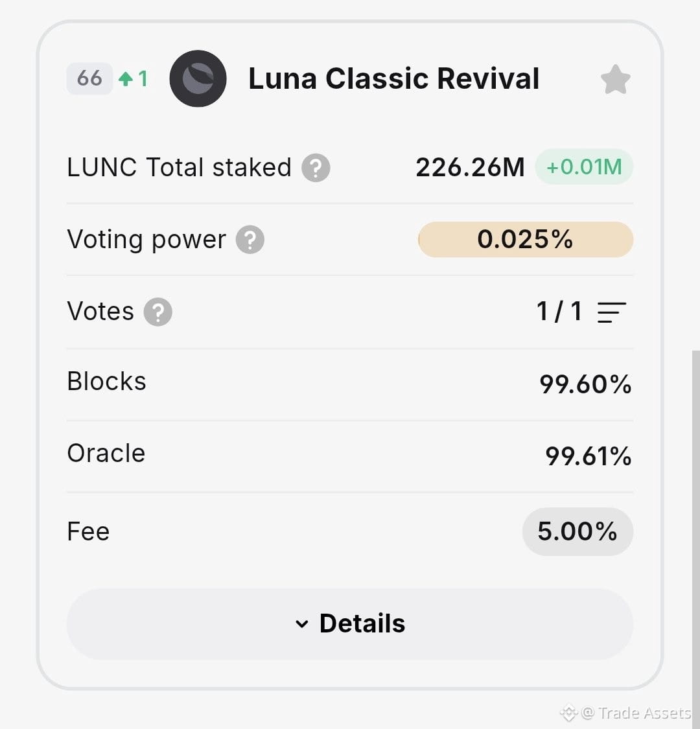Image resolution: width=700 pixels, height=729 pixels.
Task: Expand the Details section
Action: [x=350, y=624]
